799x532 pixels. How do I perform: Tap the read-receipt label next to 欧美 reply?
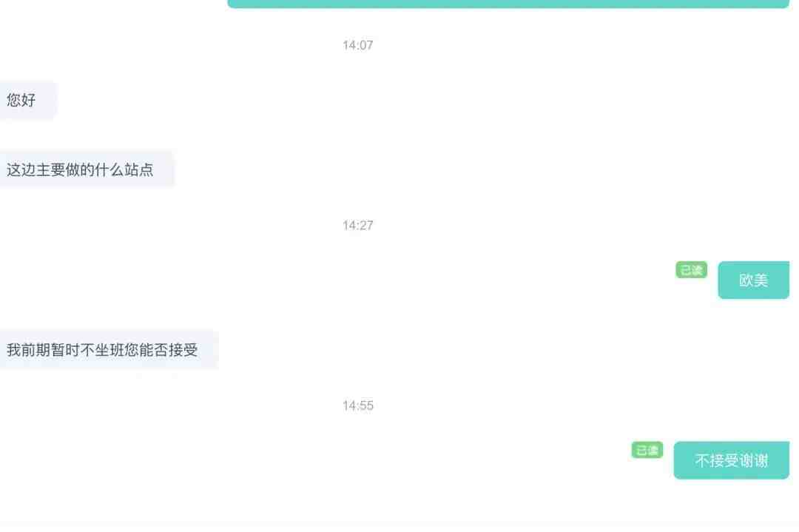point(691,269)
